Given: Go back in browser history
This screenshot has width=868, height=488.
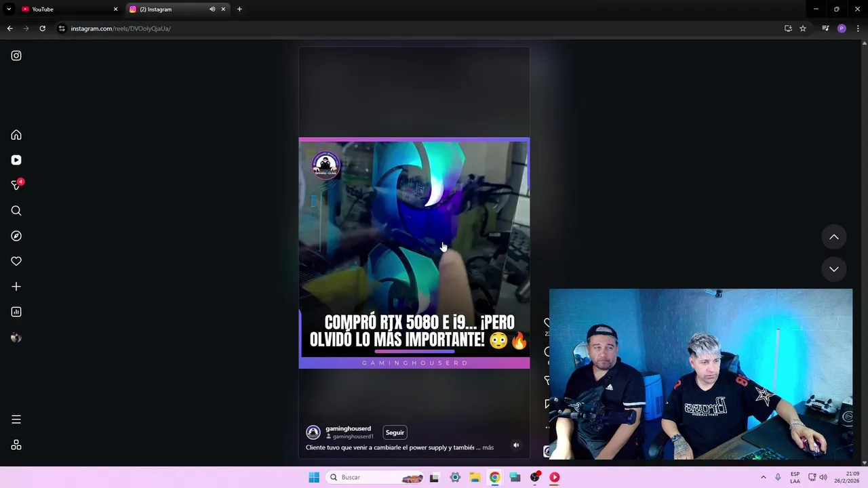Looking at the screenshot, I should [9, 28].
